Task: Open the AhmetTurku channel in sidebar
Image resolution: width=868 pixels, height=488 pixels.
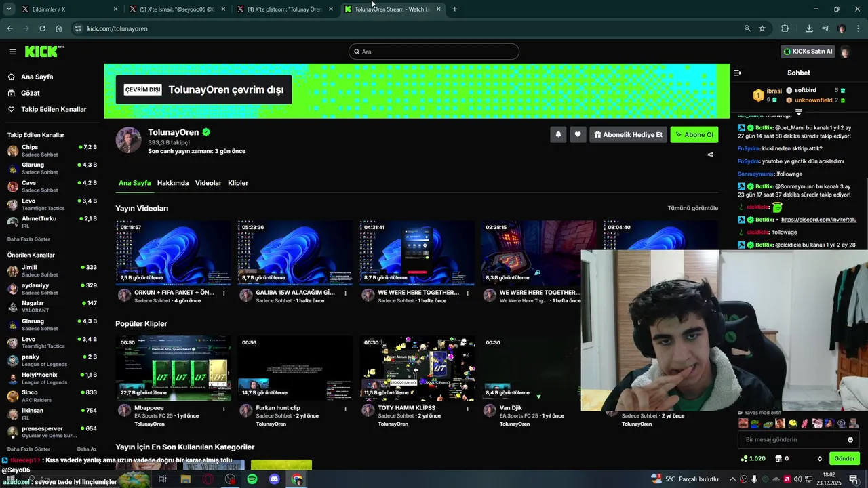Action: pos(52,222)
